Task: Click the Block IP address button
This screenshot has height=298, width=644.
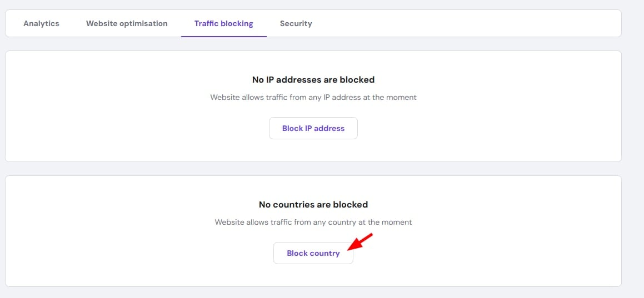Action: tap(313, 128)
